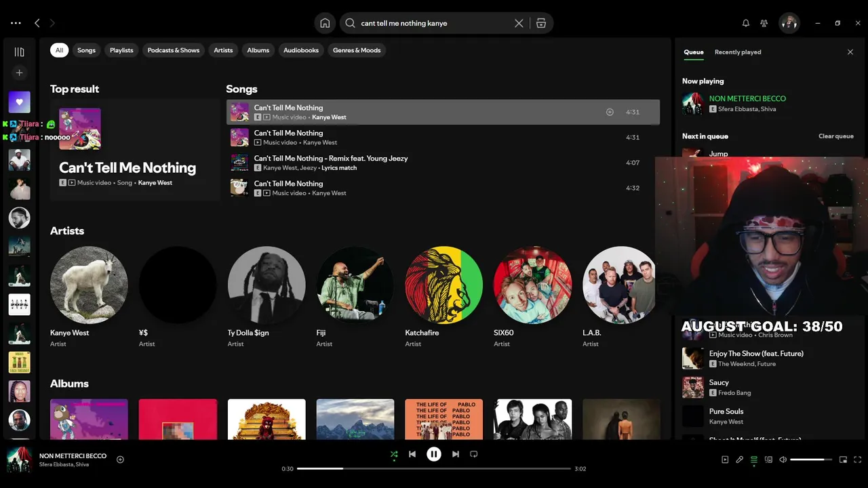Open Now Playing view icon
The width and height of the screenshot is (868, 488).
[x=725, y=460]
